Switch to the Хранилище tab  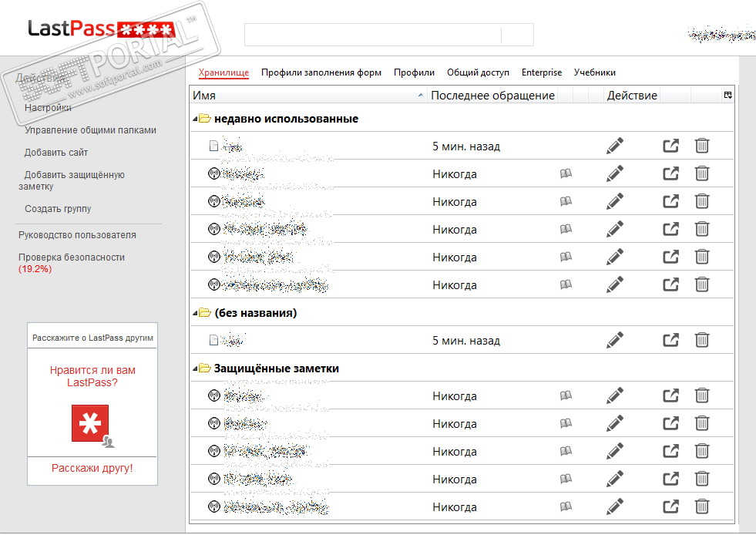pos(223,72)
